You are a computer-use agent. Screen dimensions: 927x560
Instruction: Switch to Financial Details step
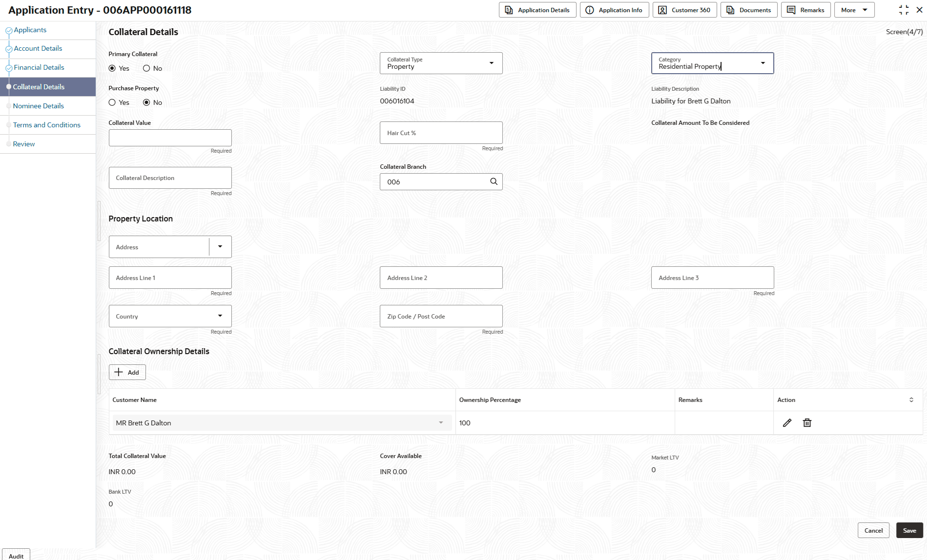tap(39, 67)
